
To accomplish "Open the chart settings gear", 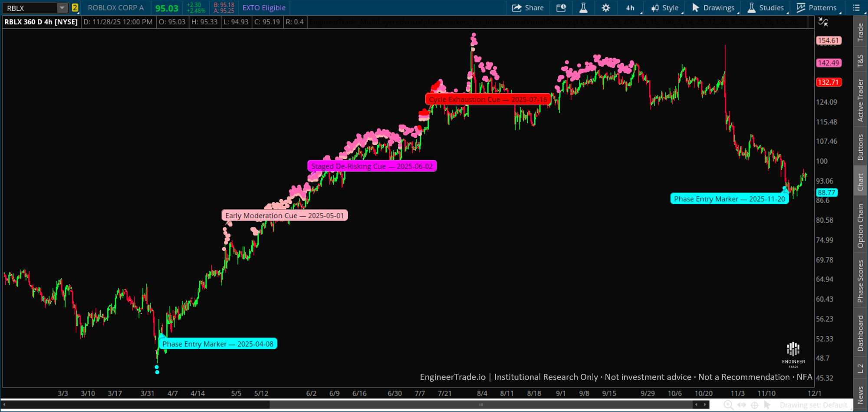I will click(605, 8).
